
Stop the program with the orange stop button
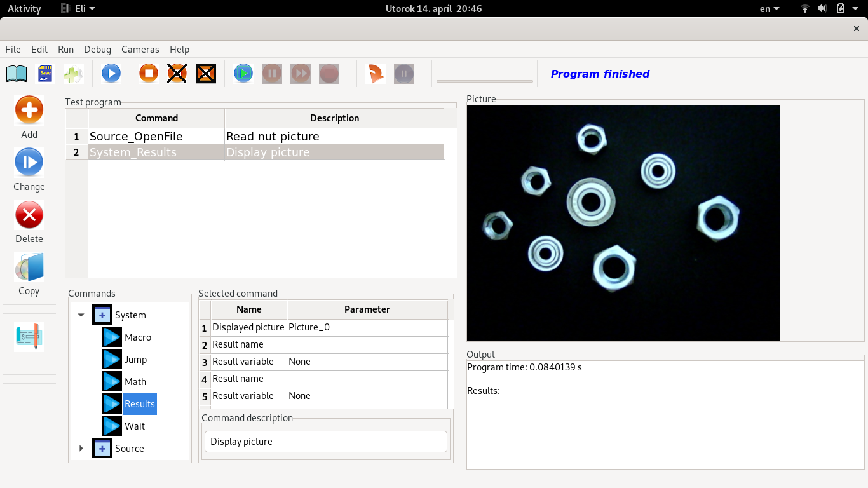tap(149, 74)
